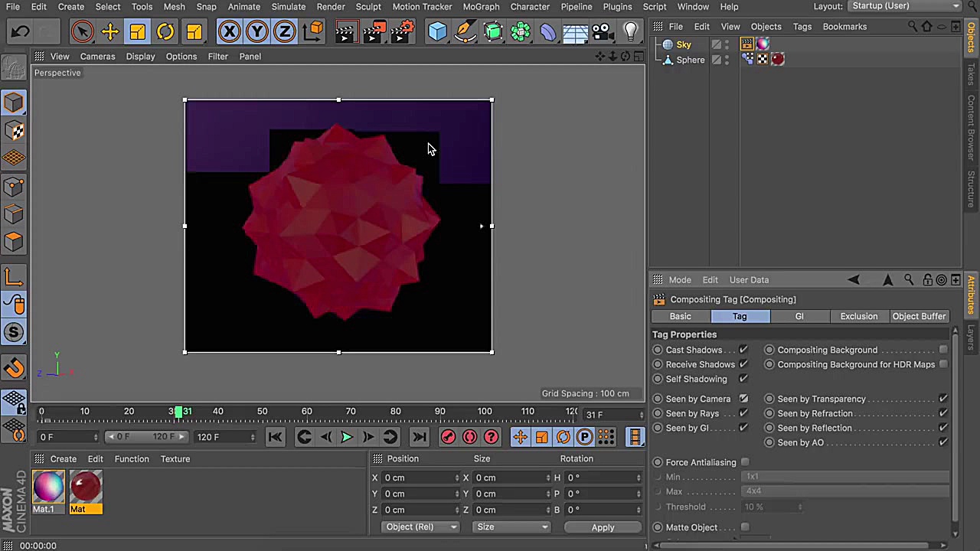This screenshot has width=980, height=551.
Task: Select the Scale tool
Action: (x=137, y=31)
